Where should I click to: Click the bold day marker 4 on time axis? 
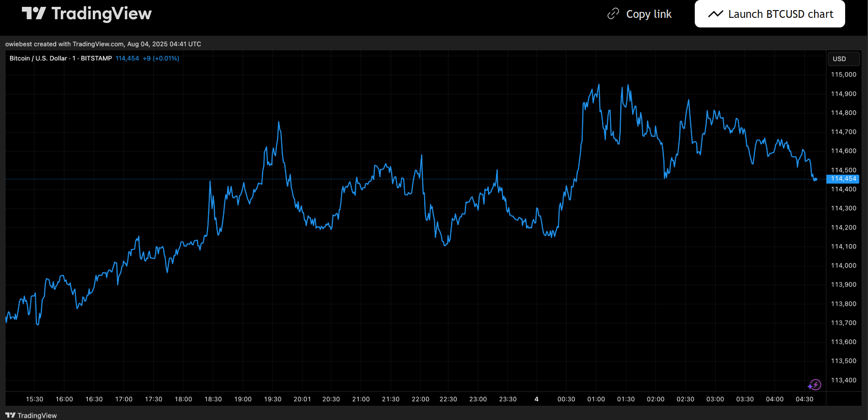point(537,399)
